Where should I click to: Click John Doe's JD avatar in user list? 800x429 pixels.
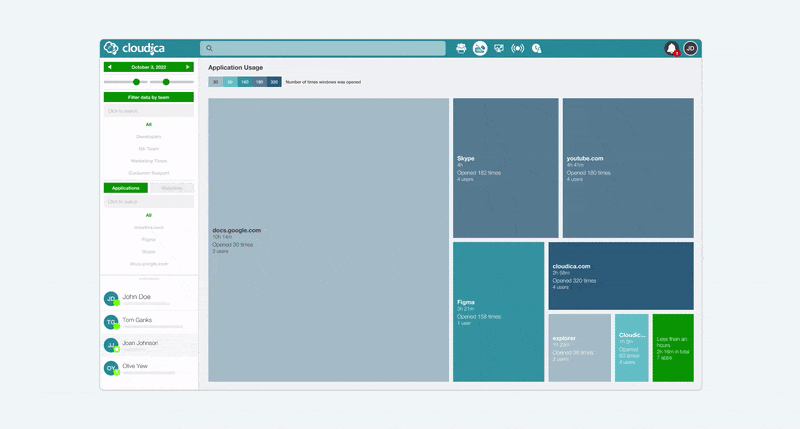click(111, 299)
